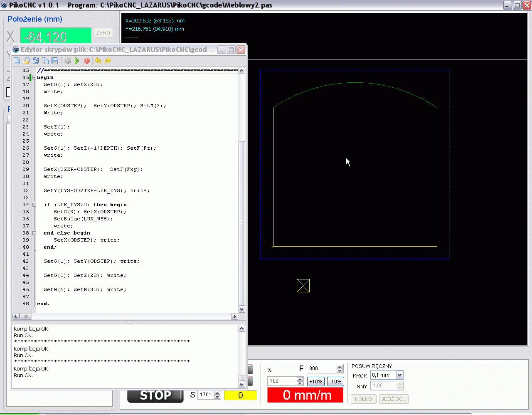Click the last 'Run OK.' log line

coord(23,375)
